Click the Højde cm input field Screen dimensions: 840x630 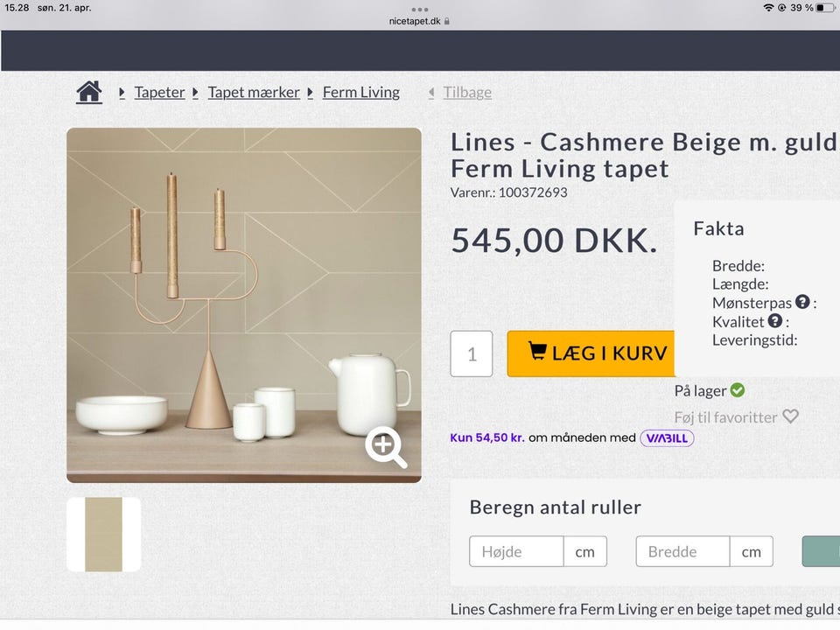tap(516, 551)
